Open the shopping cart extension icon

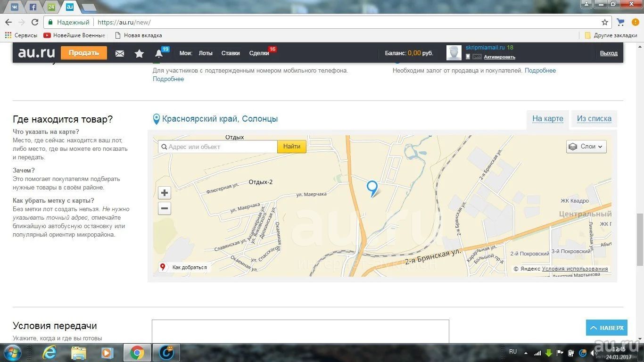click(x=621, y=22)
